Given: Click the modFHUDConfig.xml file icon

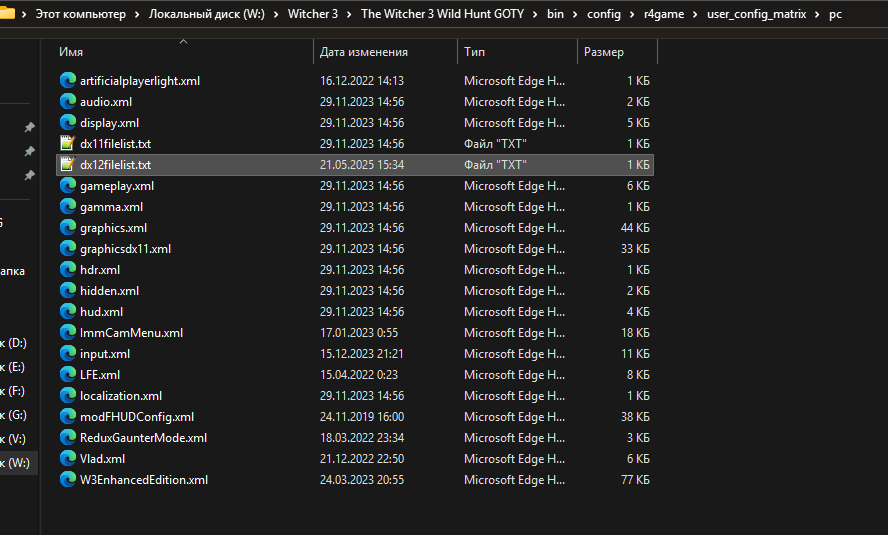Looking at the screenshot, I should (x=68, y=417).
